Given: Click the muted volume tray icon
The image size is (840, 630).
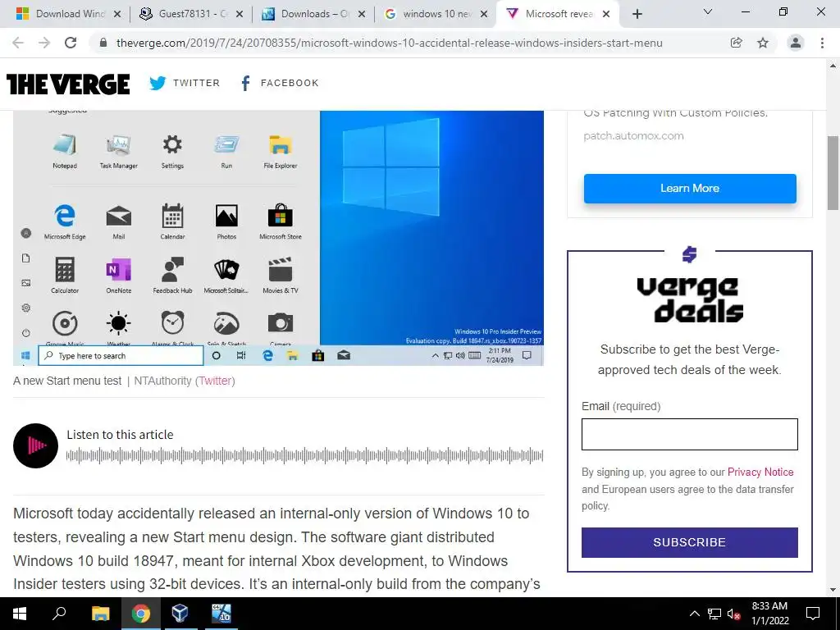Looking at the screenshot, I should pos(734,614).
